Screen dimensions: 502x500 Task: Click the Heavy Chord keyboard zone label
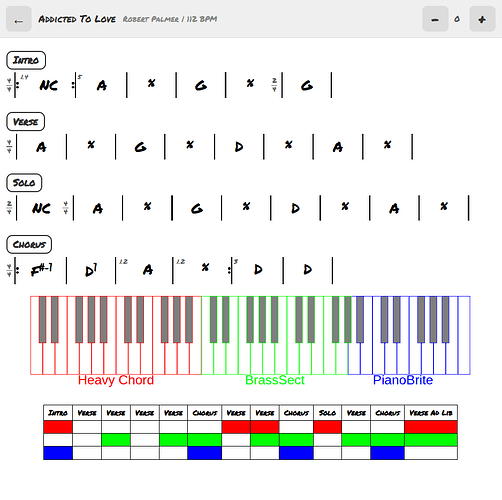pyautogui.click(x=116, y=380)
